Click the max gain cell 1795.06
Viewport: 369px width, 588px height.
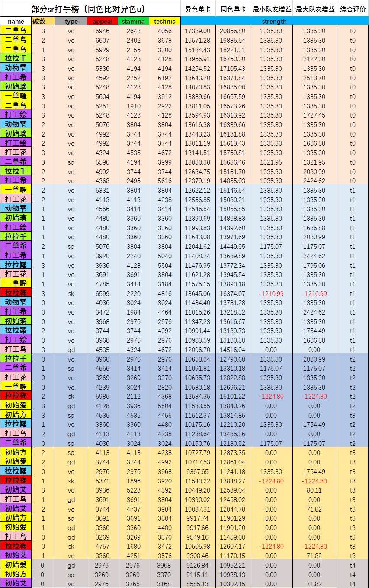[x=314, y=265]
